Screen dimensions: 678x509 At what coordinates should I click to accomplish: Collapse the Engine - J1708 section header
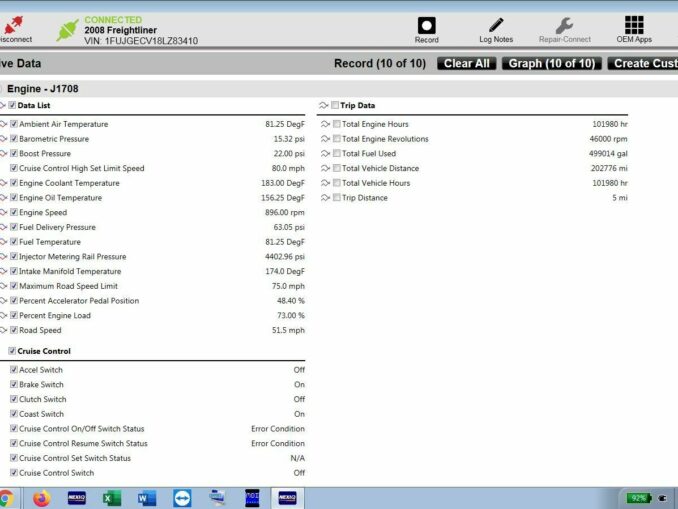pos(42,89)
